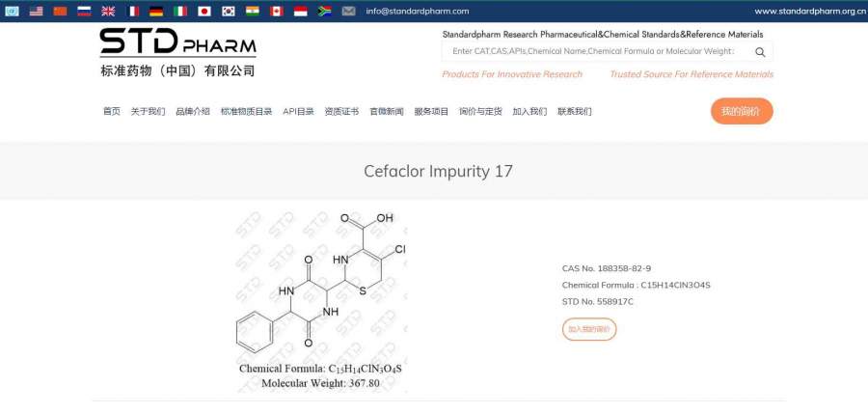Click the United States flag icon
The image size is (868, 414).
(x=36, y=12)
